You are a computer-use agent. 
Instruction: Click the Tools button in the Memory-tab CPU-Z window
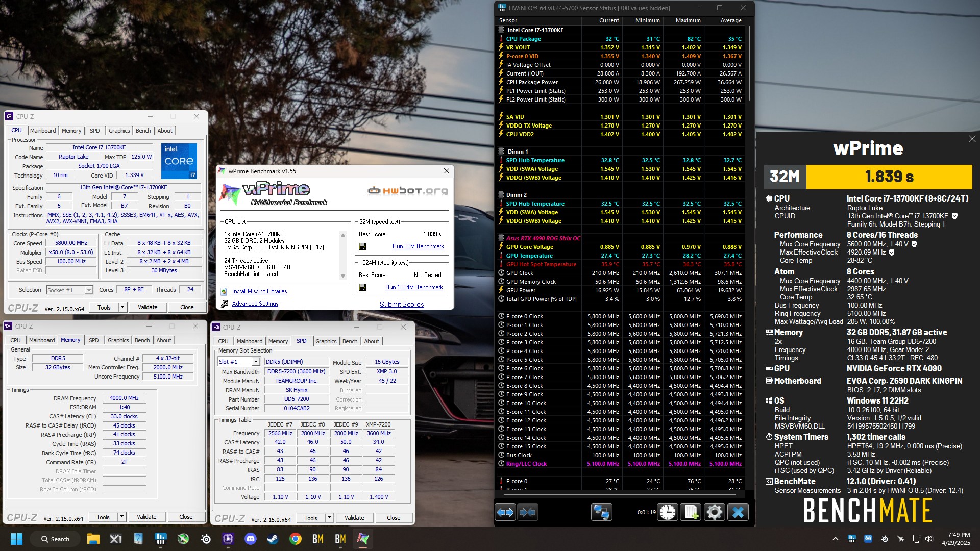point(103,517)
